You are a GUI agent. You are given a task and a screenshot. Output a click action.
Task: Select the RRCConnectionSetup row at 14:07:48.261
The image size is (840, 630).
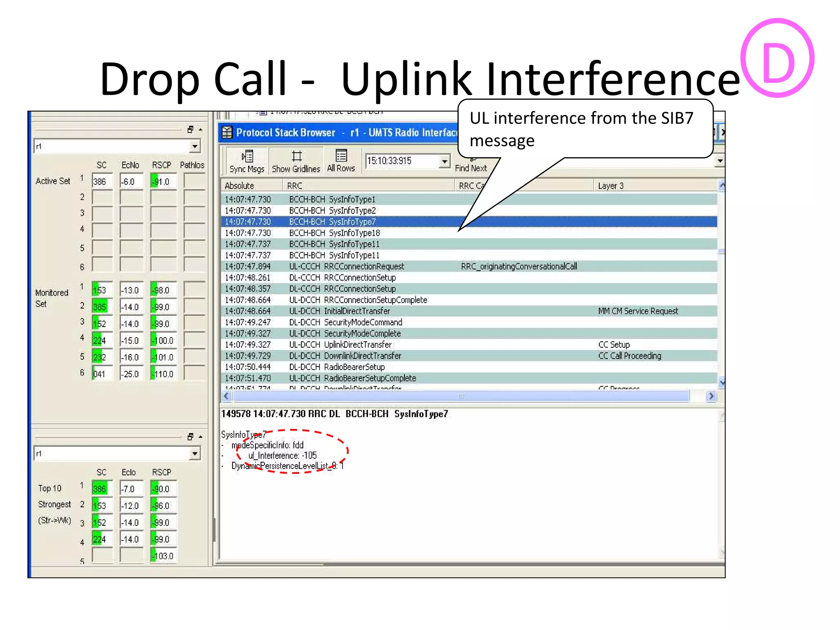[x=469, y=278]
